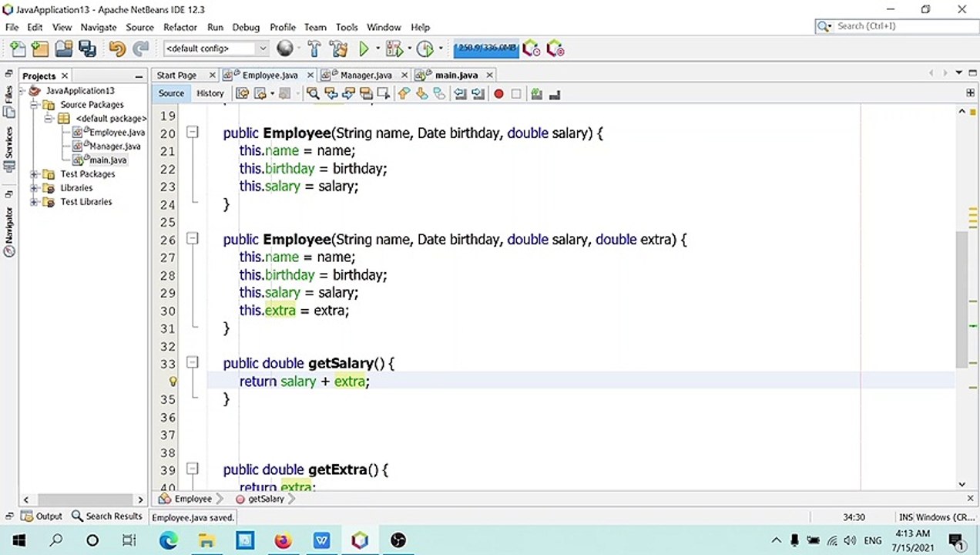Toggle Bookmark icon in editor toolbar

tap(439, 94)
